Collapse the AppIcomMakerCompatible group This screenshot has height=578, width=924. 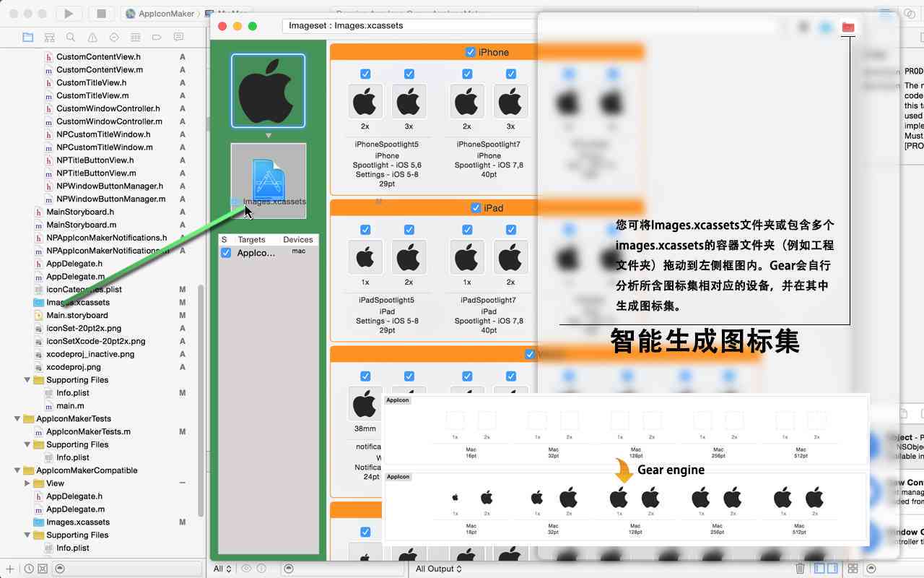tap(17, 470)
